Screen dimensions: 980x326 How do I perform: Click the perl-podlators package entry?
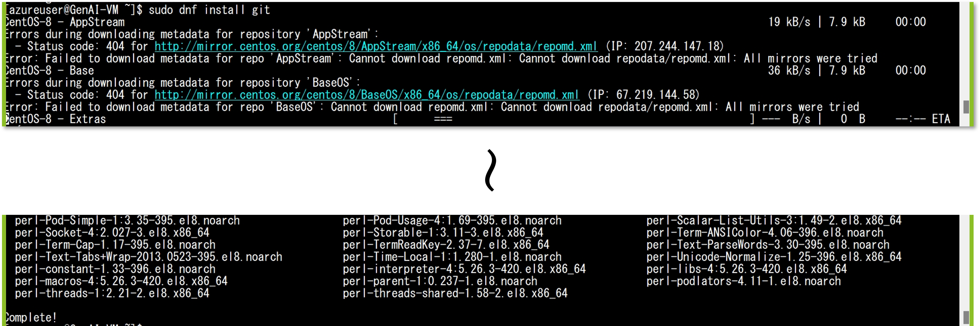pos(743,281)
